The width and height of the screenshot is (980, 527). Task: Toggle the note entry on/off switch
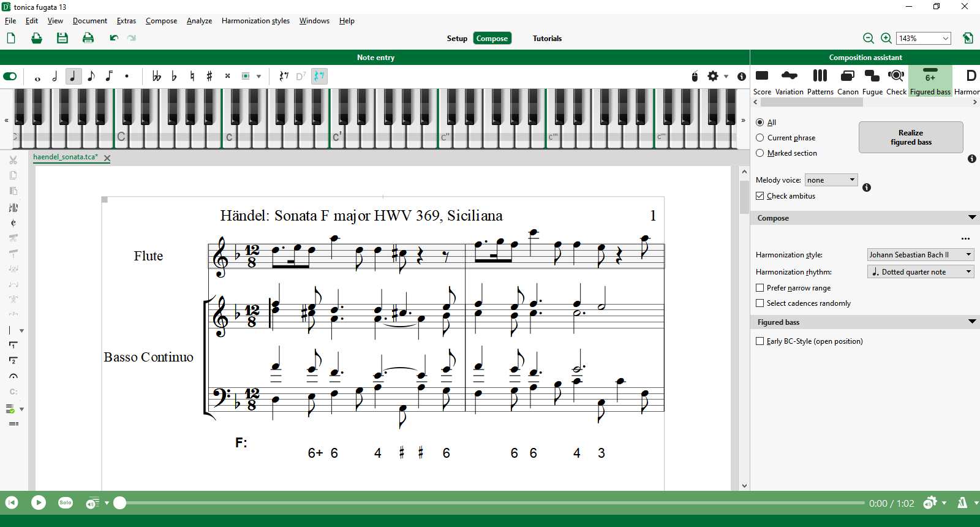click(10, 77)
